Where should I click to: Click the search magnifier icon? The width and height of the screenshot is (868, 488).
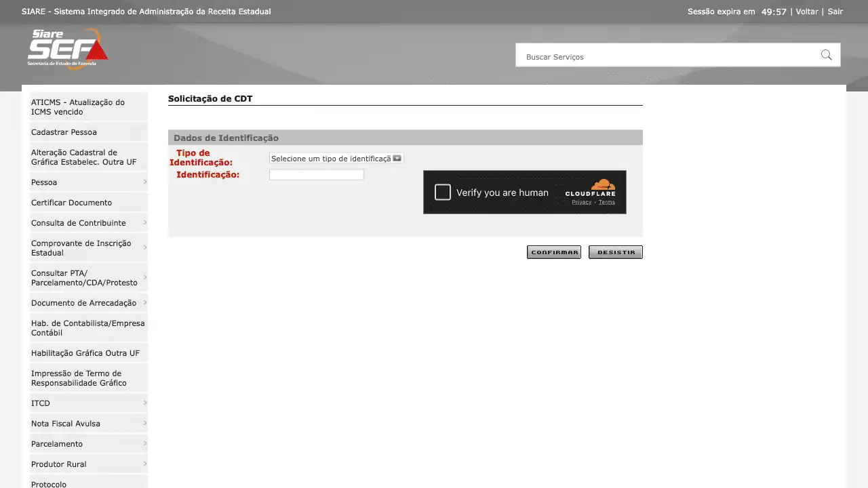(826, 56)
